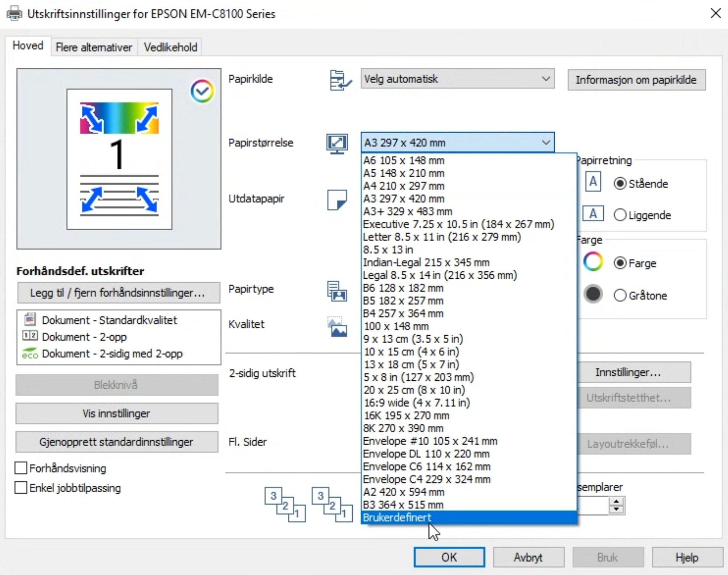Click the Kvalitet picture icon

click(337, 327)
